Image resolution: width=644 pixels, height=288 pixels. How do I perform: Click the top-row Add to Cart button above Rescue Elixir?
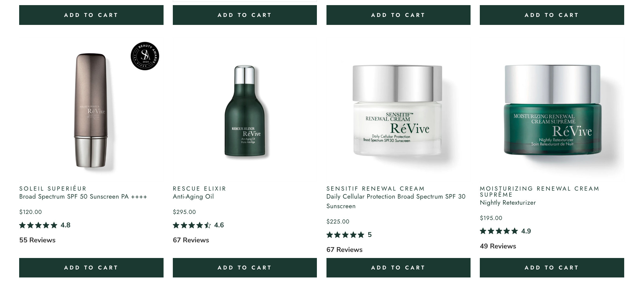pyautogui.click(x=245, y=15)
